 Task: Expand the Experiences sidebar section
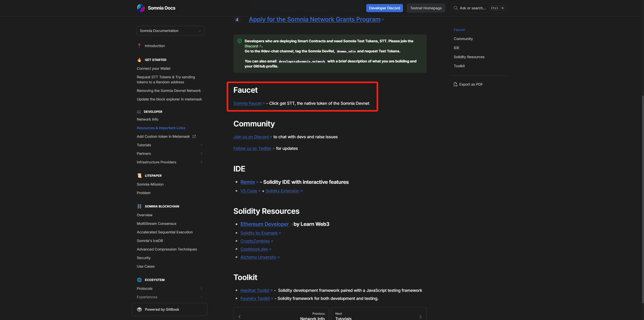click(x=201, y=297)
